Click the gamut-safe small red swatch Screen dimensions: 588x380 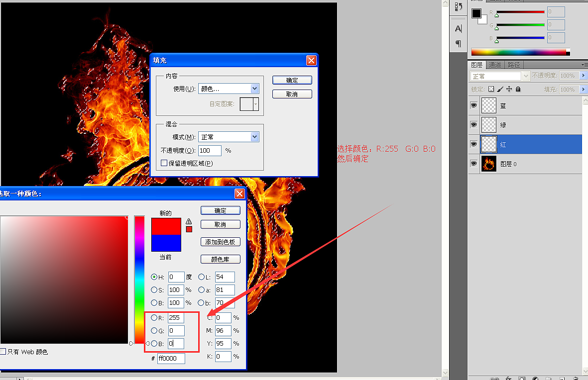pyautogui.click(x=189, y=229)
